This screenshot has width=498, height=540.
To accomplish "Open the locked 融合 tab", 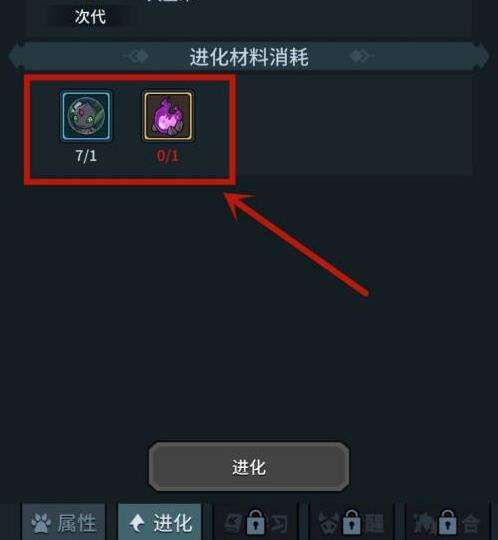I will pyautogui.click(x=447, y=522).
